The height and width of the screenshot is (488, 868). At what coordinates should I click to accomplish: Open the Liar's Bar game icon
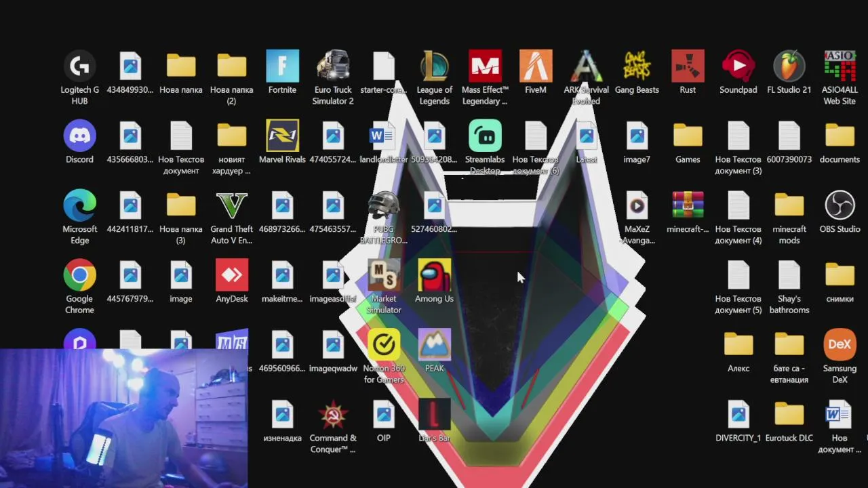pyautogui.click(x=434, y=421)
